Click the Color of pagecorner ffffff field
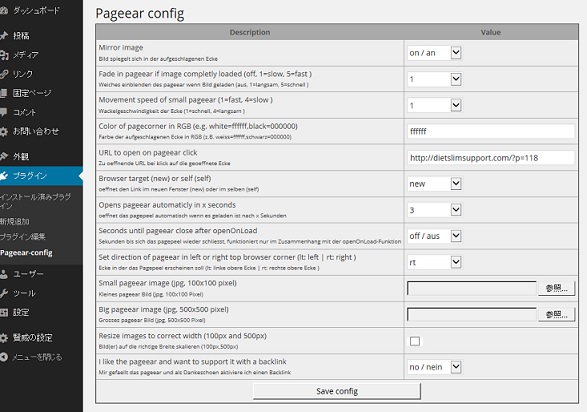The image size is (587, 412). [491, 131]
